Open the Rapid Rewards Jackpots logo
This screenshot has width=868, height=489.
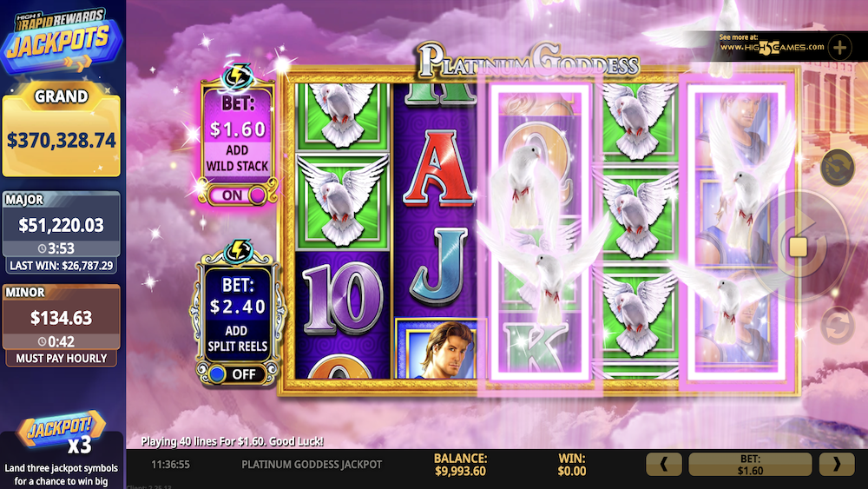pyautogui.click(x=61, y=40)
